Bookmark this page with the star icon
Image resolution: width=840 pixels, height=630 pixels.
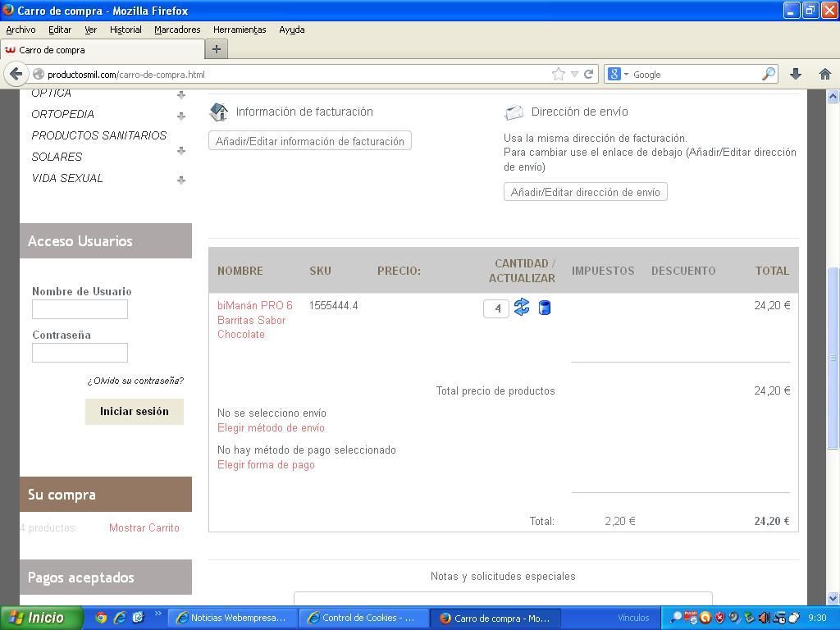point(558,74)
